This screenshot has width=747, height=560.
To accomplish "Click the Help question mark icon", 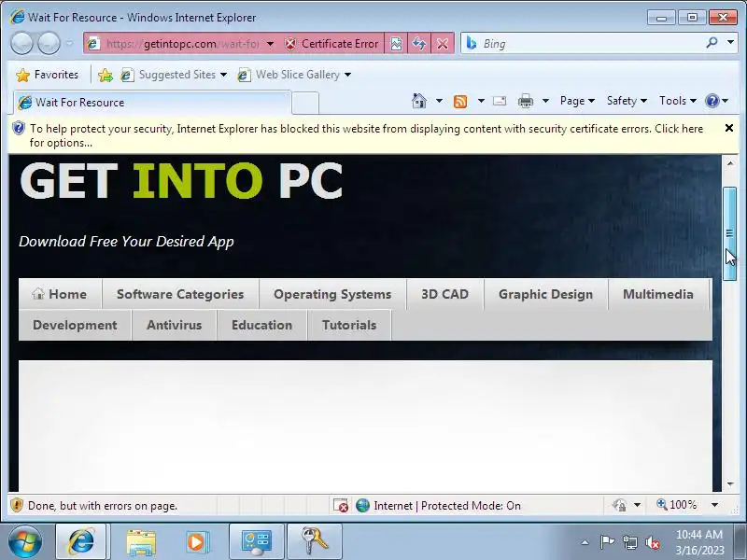I will click(x=712, y=101).
